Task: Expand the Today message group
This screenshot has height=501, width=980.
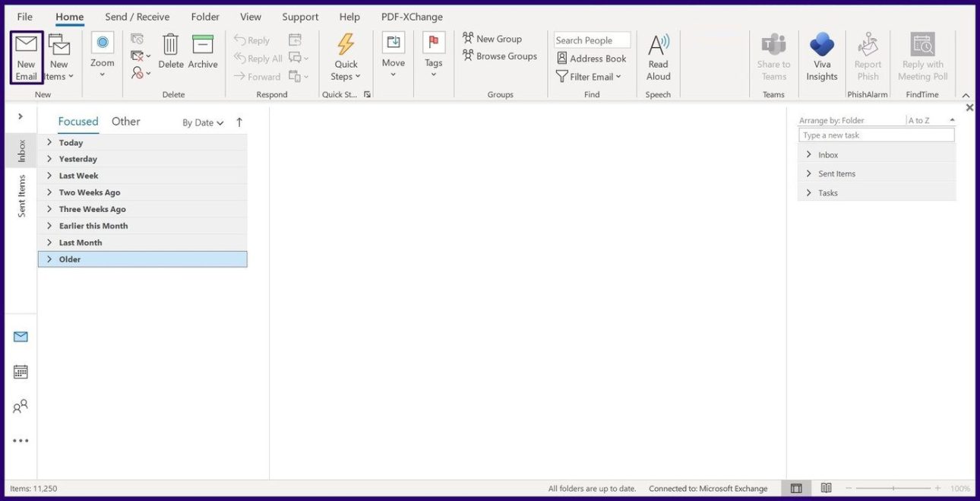Action: [x=49, y=142]
